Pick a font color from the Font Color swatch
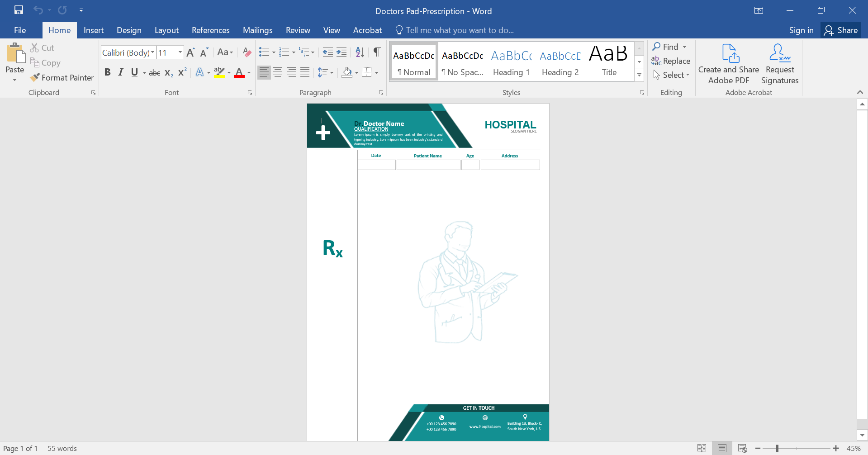868x455 pixels. tap(239, 72)
